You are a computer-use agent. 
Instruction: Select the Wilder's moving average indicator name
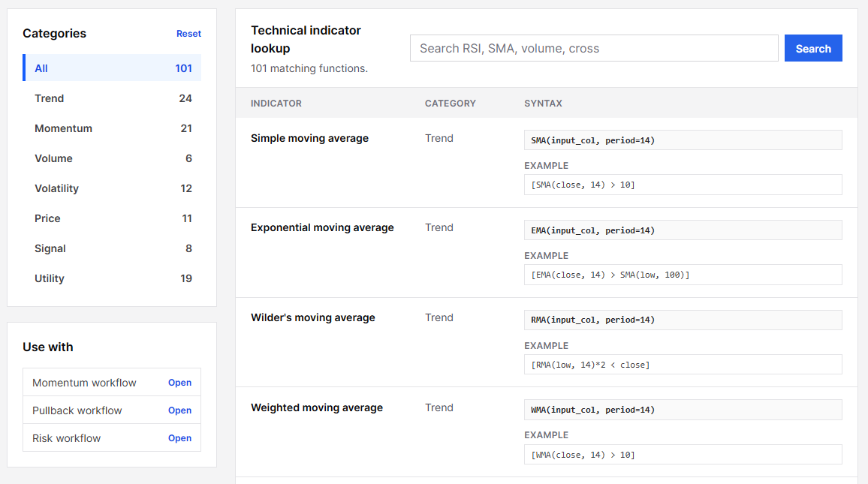[313, 317]
